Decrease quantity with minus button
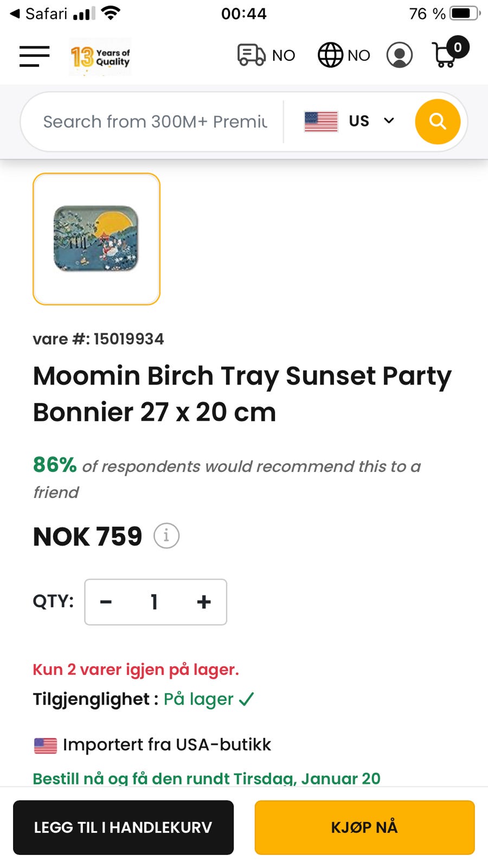The height and width of the screenshot is (868, 488). (x=106, y=602)
